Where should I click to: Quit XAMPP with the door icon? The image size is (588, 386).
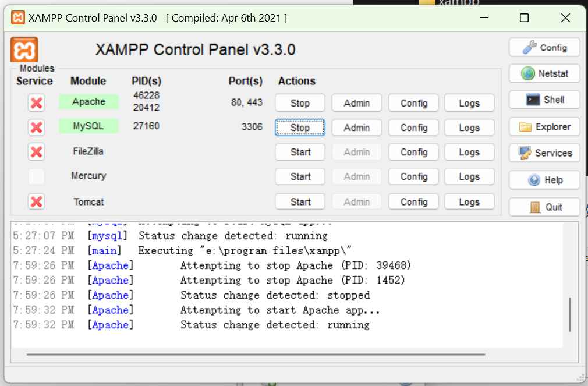coord(544,207)
